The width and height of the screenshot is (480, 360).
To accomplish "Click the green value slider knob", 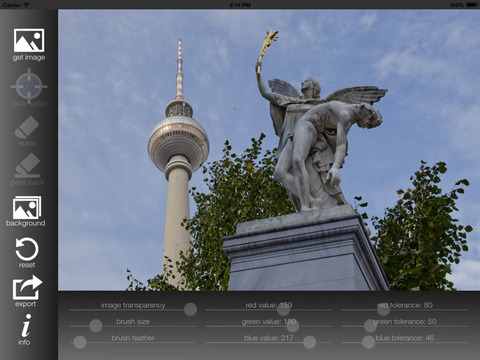I will [292, 326].
